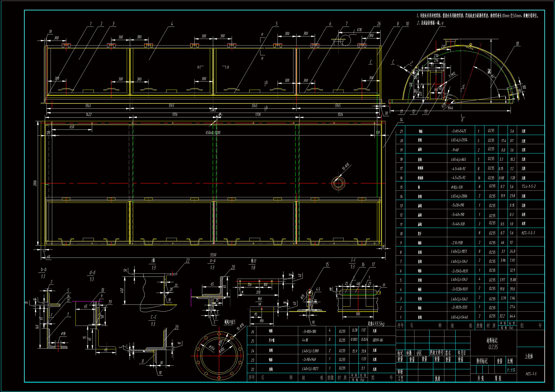Click the GB91-86 standard cell in parts list
555x392 pixels.
click(x=378, y=340)
